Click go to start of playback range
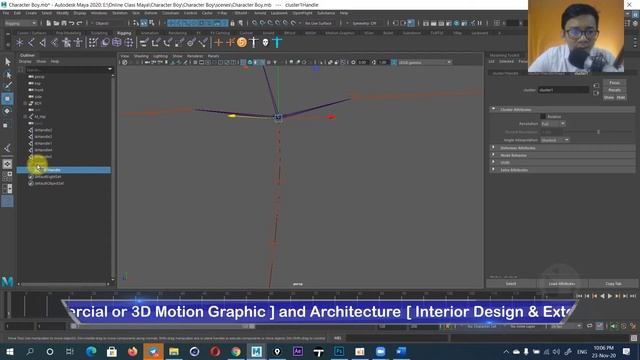The height and width of the screenshot is (360, 640). coord(579,296)
